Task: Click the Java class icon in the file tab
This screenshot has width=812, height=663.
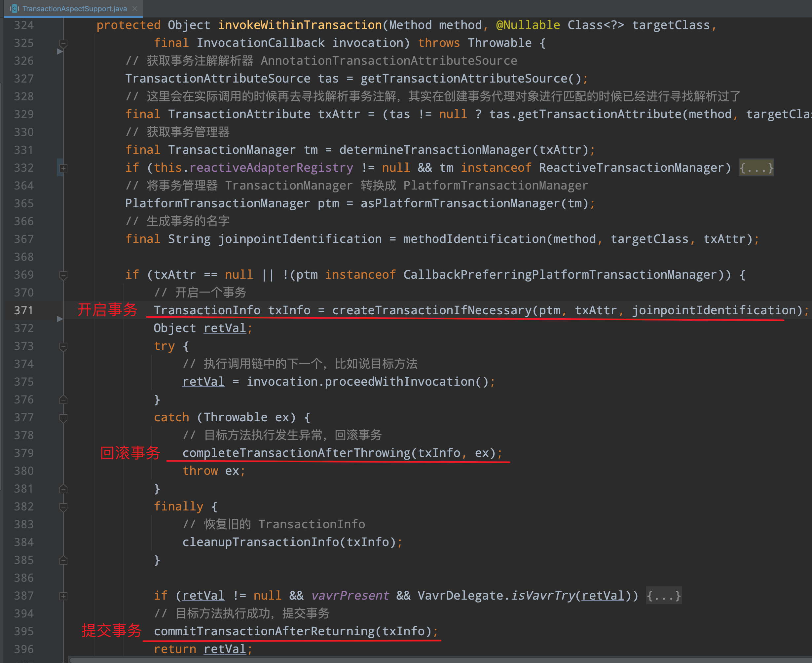Action: pyautogui.click(x=15, y=8)
